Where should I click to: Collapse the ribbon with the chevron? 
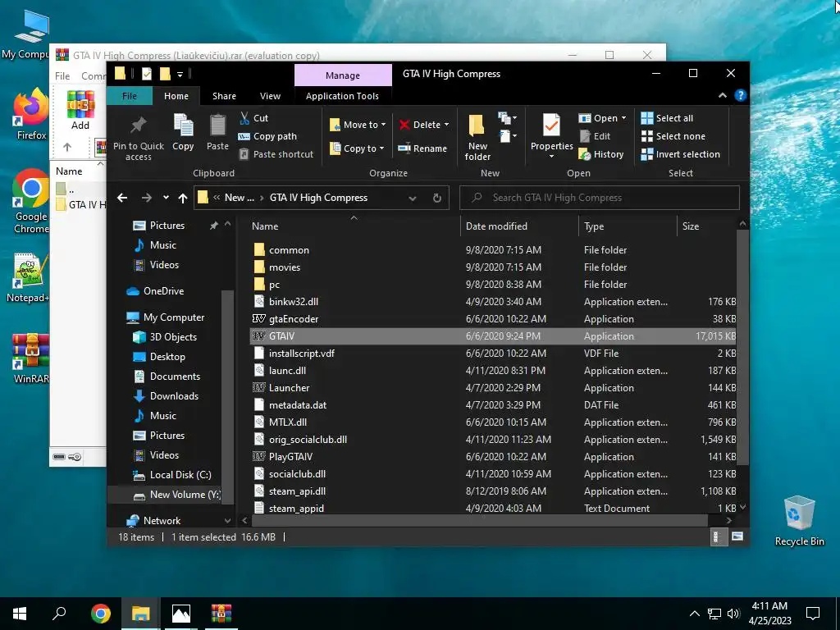point(722,95)
